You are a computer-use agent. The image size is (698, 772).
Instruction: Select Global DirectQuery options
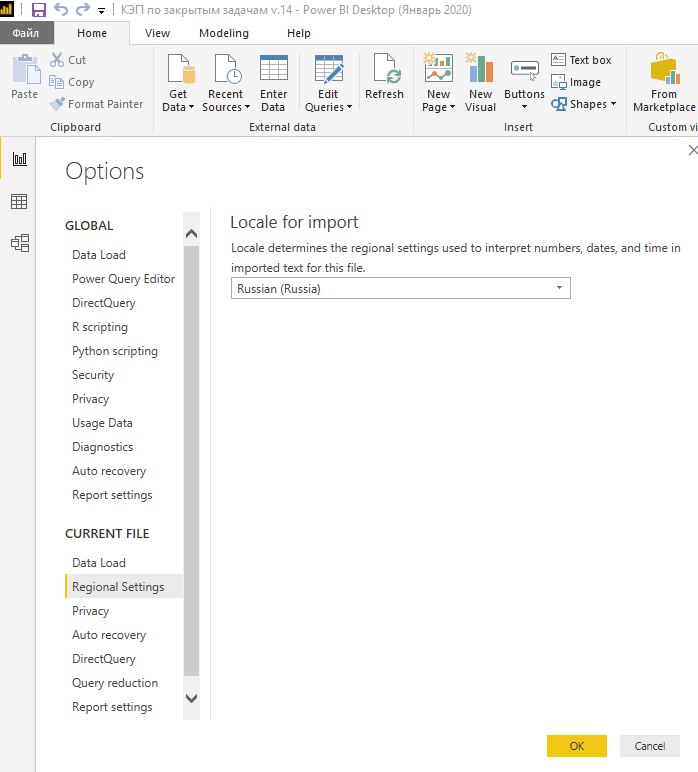(104, 303)
